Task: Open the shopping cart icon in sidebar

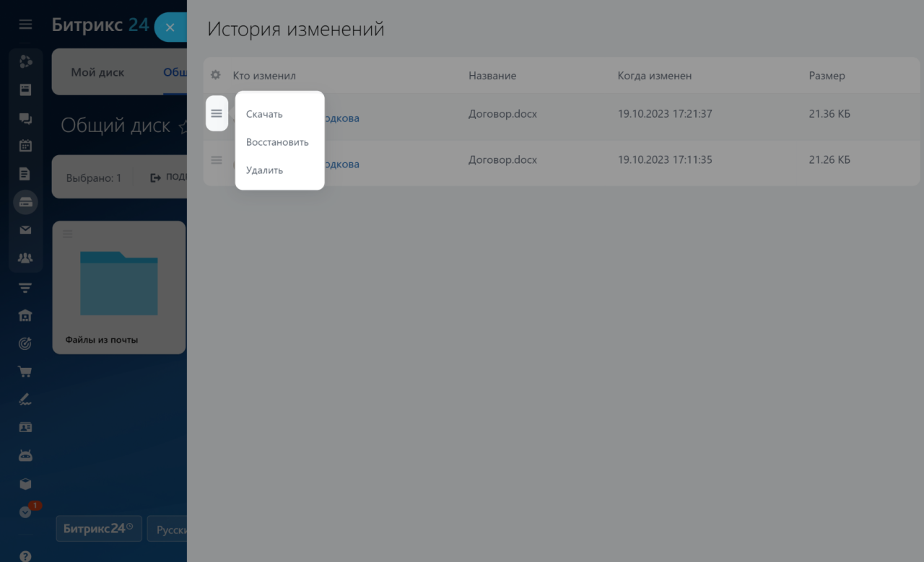Action: [25, 372]
